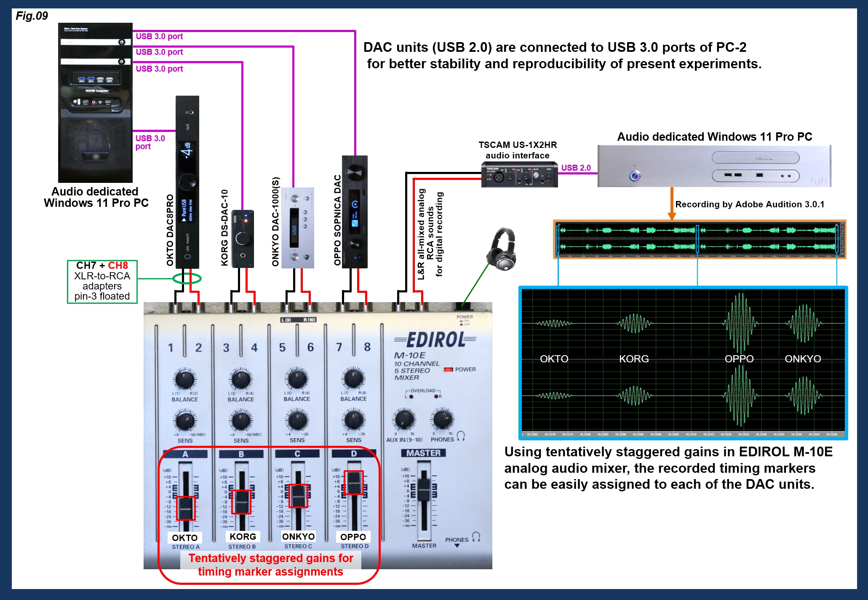868x600 pixels.
Task: Click the silver Windows 11 Pro PC image
Action: pyautogui.click(x=714, y=166)
